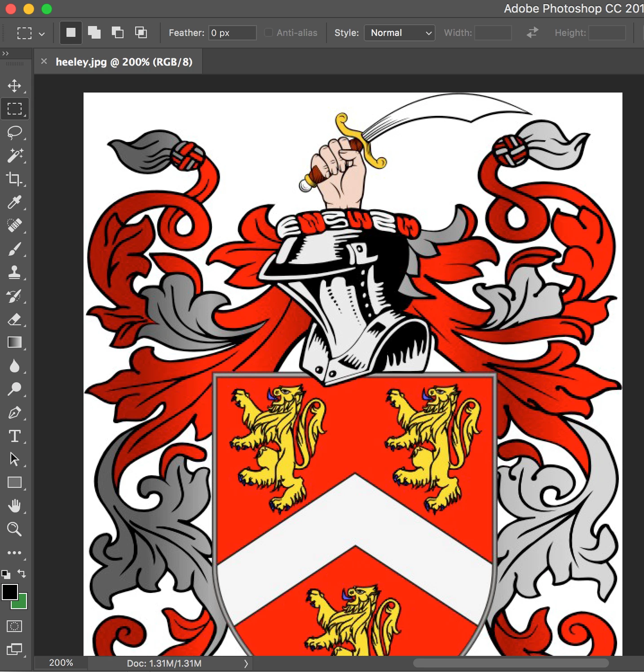644x672 pixels.
Task: Open the Edit Toolbar three-dots menu
Action: coord(14,553)
